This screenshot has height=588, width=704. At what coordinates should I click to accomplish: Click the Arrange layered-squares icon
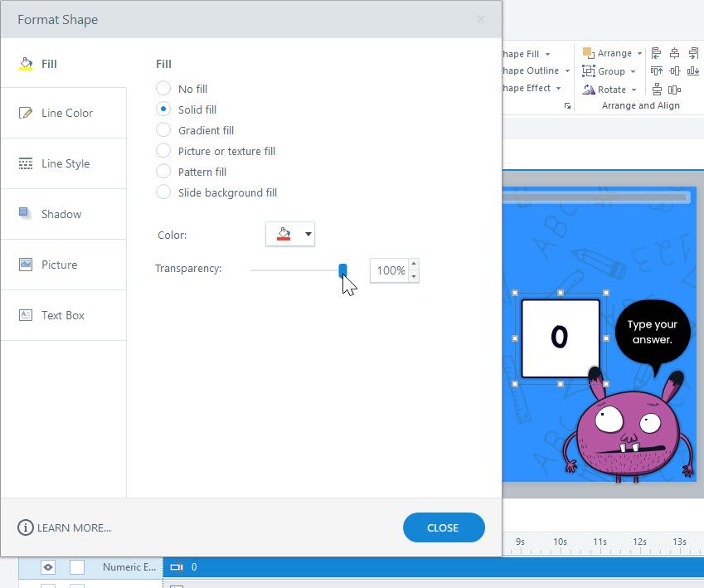click(588, 53)
